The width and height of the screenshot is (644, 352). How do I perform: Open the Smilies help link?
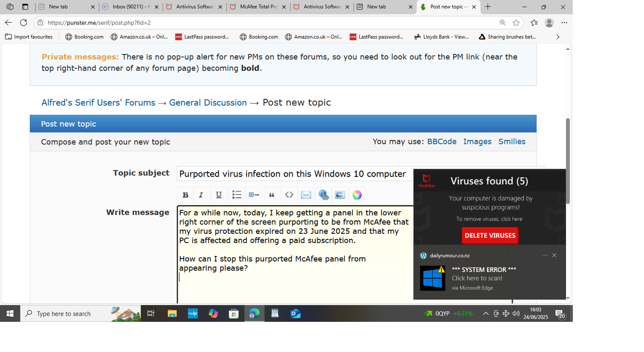click(512, 142)
